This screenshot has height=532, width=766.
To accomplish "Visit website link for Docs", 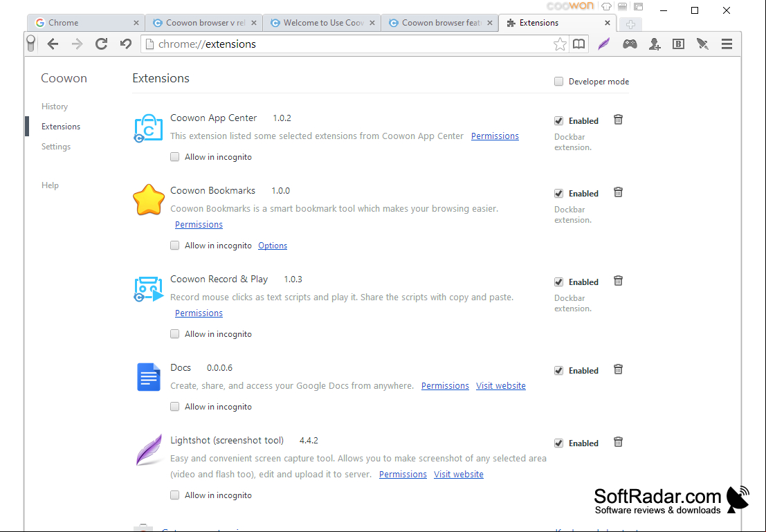I will pos(501,385).
